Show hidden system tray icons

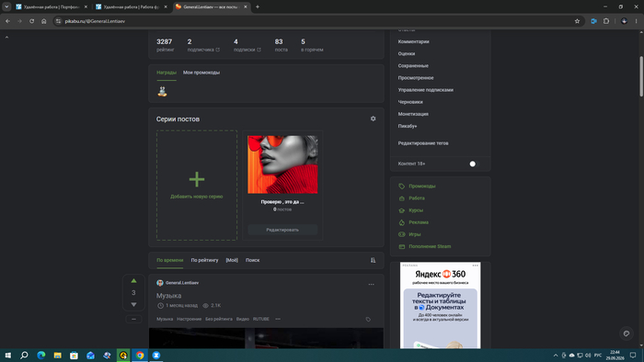(x=556, y=356)
